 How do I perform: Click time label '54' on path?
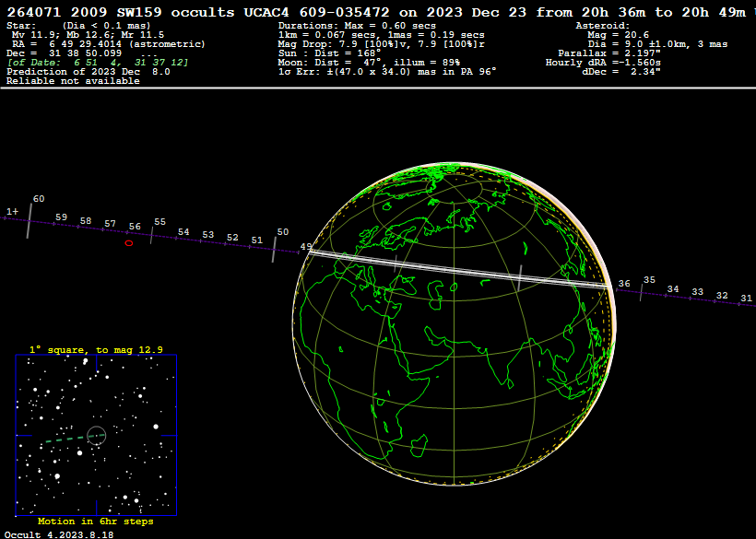point(183,231)
